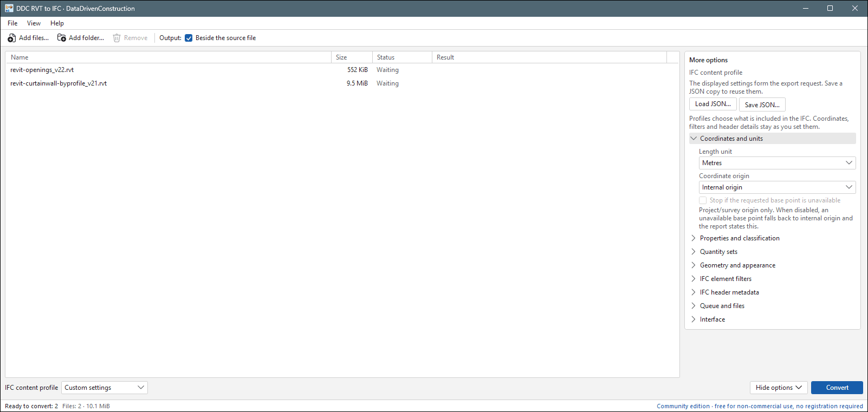
Task: Click the Load JSON button
Action: [x=712, y=104]
